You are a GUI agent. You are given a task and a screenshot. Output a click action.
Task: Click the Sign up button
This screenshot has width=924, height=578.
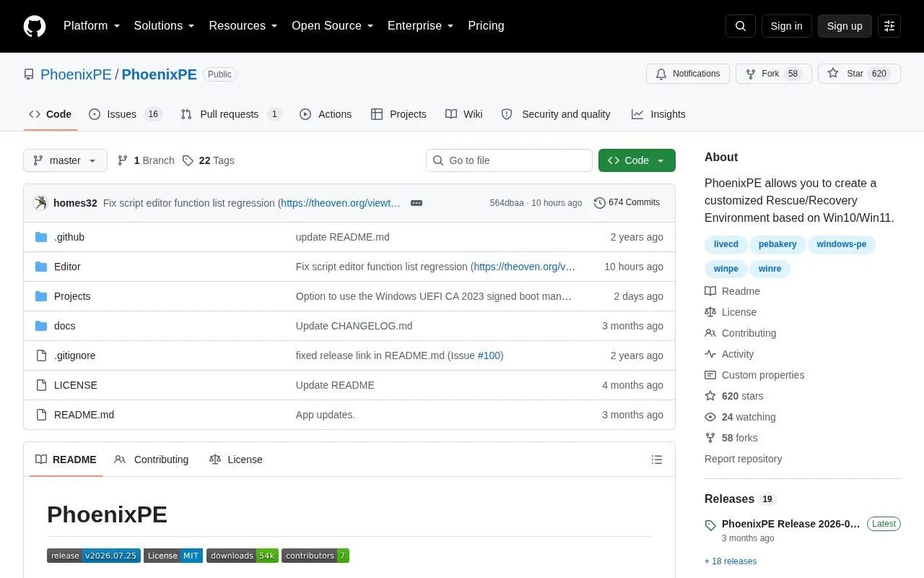pos(845,26)
